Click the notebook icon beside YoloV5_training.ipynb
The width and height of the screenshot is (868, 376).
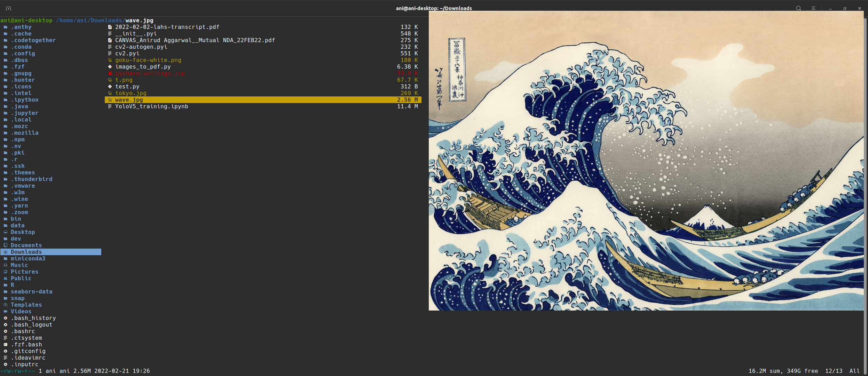pos(110,107)
